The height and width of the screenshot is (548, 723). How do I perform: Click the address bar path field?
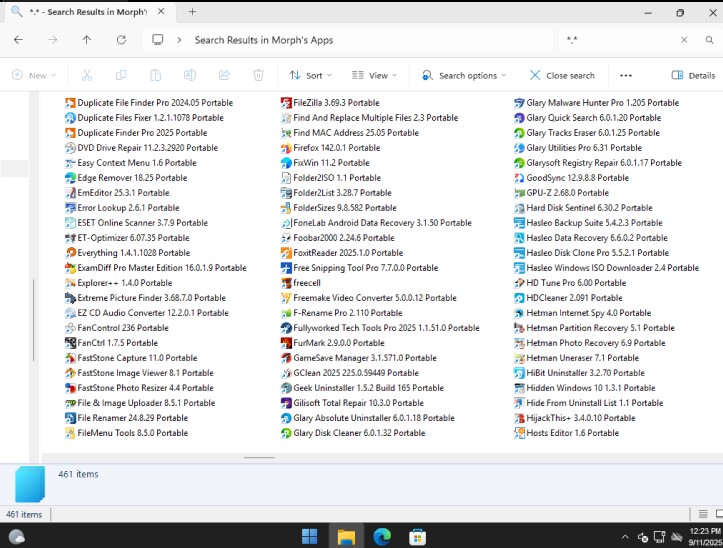coord(348,40)
